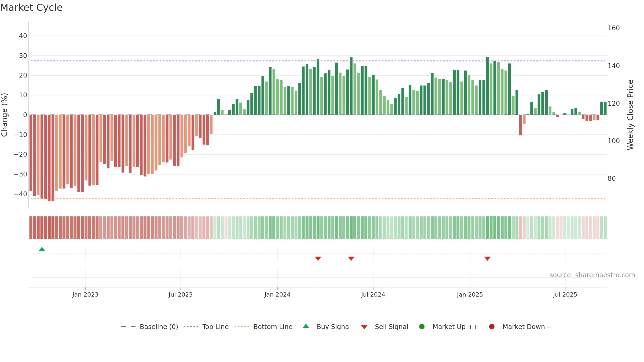Click the purple dotted Top Line swatch in the legend

(x=191, y=327)
